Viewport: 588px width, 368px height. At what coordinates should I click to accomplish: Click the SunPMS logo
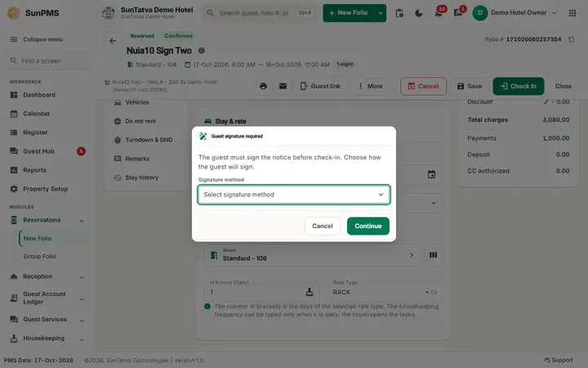tap(33, 13)
